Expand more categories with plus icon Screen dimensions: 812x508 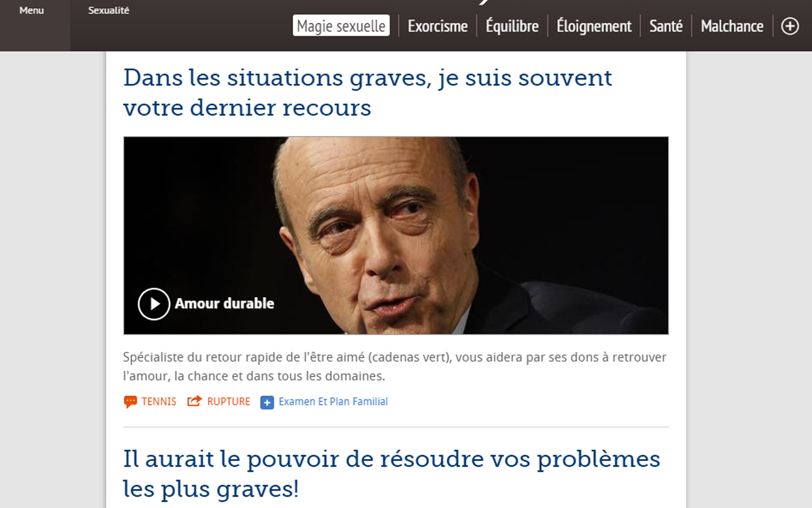(790, 26)
